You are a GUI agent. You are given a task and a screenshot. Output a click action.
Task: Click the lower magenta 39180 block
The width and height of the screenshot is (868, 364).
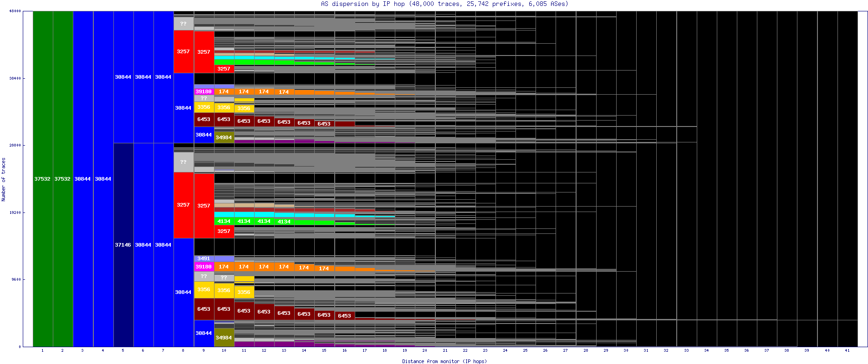[x=204, y=267]
